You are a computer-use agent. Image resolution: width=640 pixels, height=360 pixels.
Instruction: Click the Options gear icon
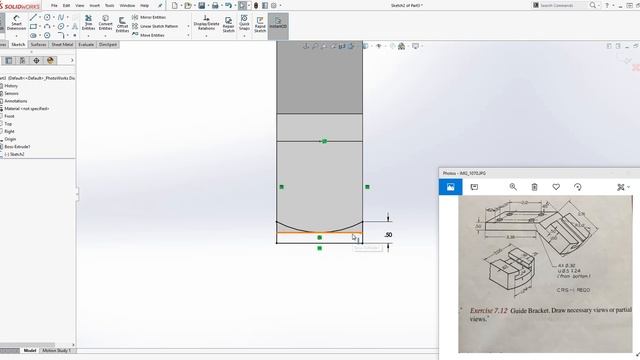point(273,6)
